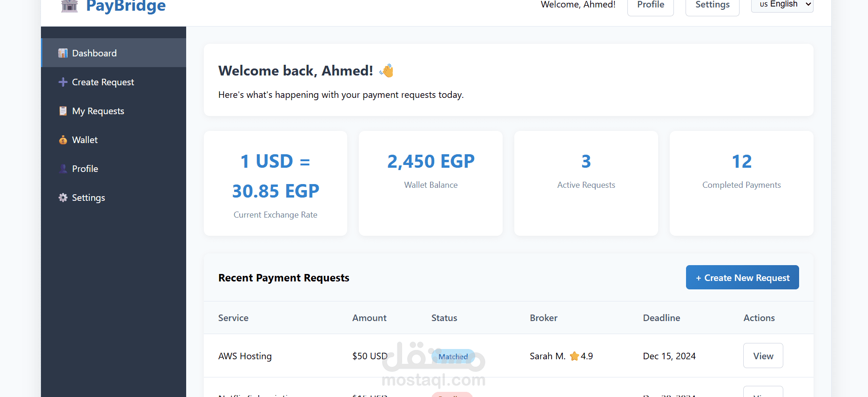Image resolution: width=868 pixels, height=397 pixels.
Task: Click the plus icon beside Create Request
Action: pyautogui.click(x=63, y=82)
